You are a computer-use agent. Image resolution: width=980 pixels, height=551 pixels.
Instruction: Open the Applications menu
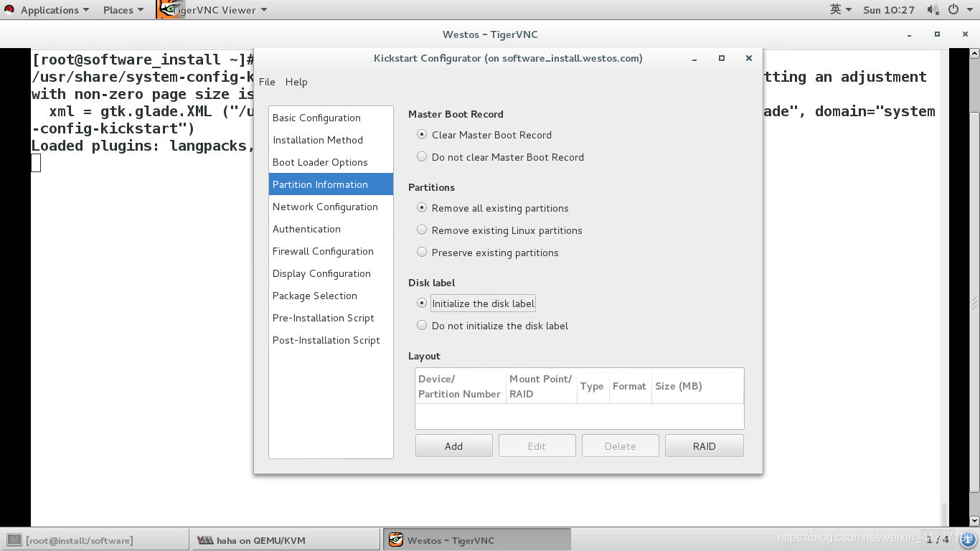pos(55,10)
